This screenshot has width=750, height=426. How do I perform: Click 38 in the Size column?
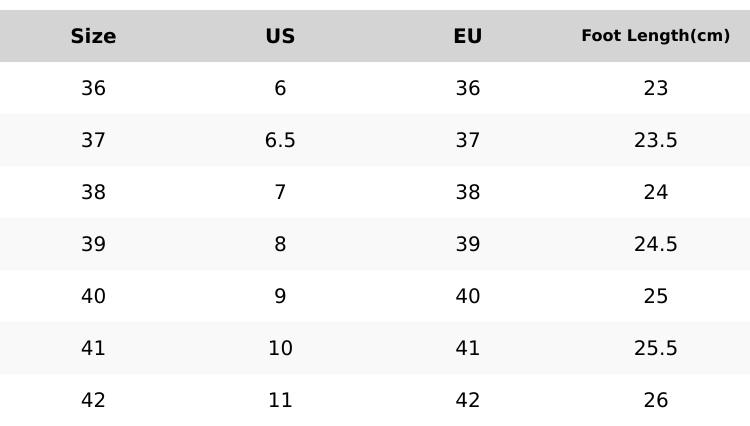(93, 193)
